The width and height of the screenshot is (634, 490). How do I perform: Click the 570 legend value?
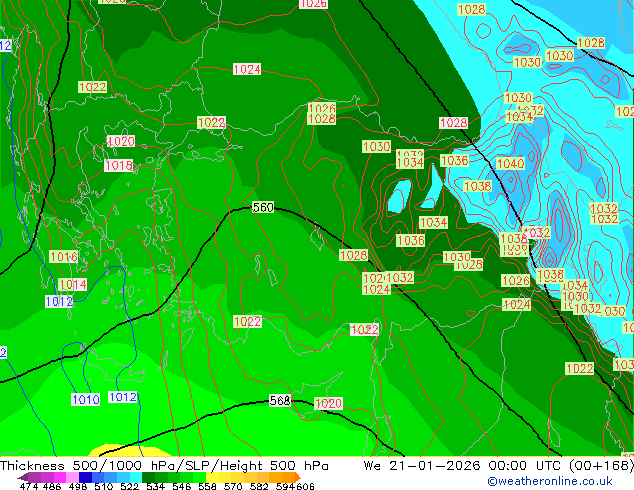233,486
